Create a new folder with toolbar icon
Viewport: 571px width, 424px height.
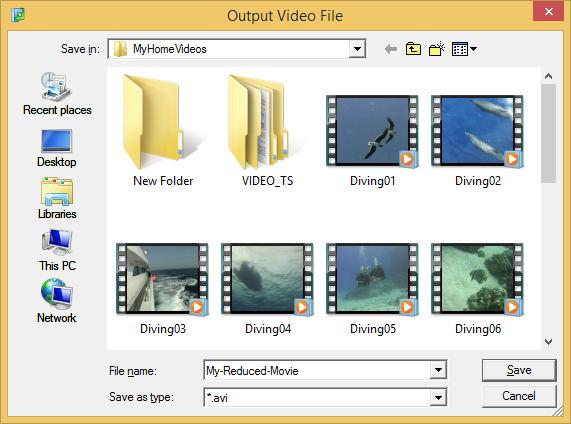[x=437, y=49]
